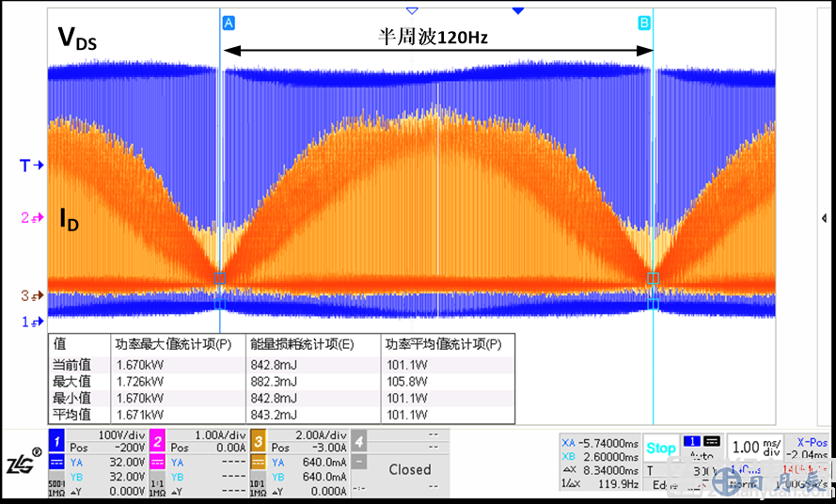Click cursor A marker at top

228,23
